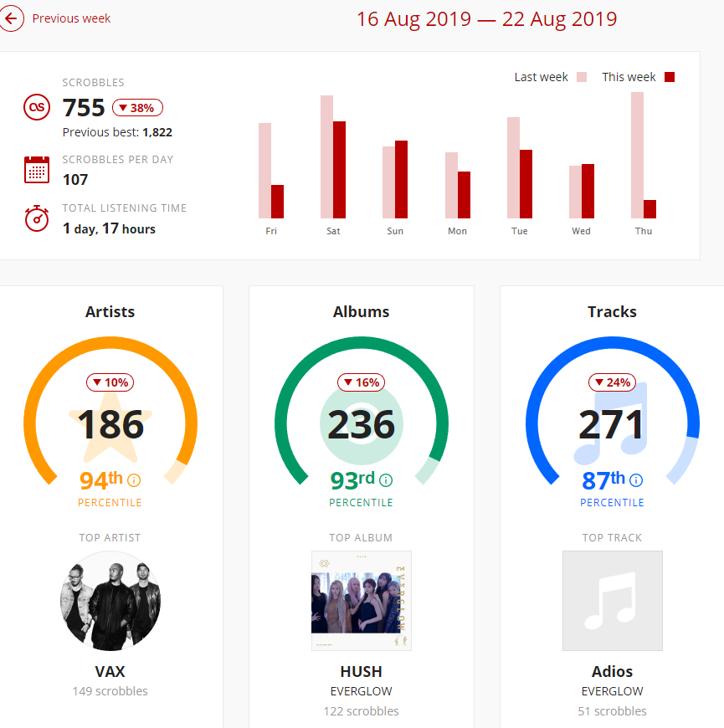Click the TOP TRACK label
The image size is (724, 728).
click(x=612, y=538)
